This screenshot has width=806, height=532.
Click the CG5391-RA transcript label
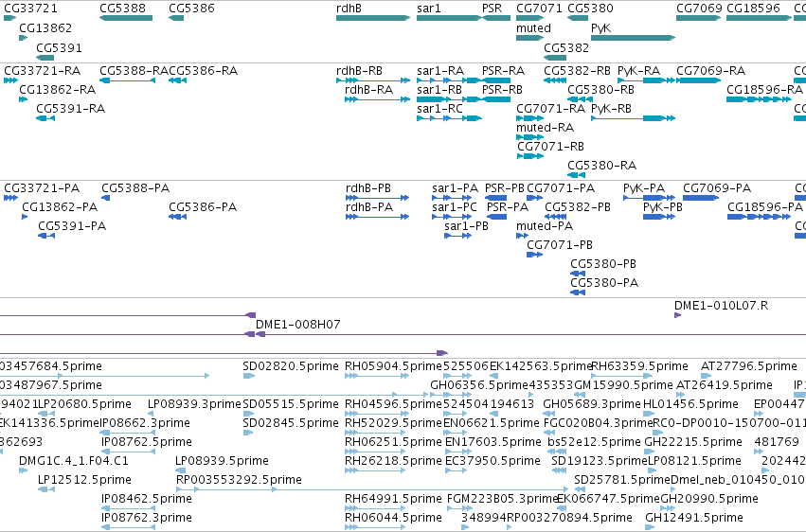[70, 108]
